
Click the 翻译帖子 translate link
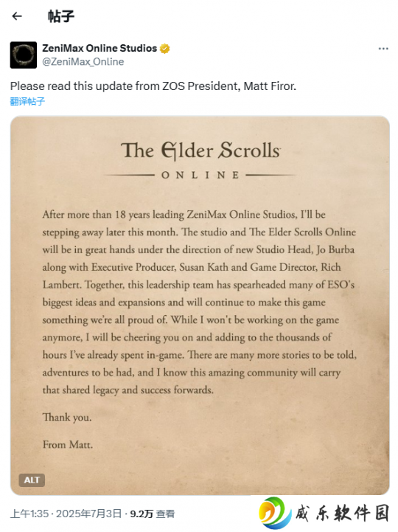tap(27, 101)
